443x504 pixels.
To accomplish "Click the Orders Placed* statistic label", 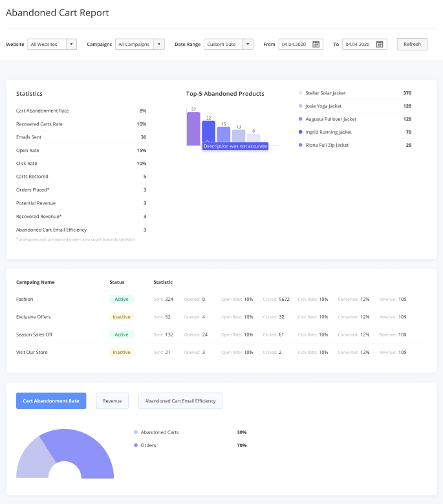I will click(33, 190).
